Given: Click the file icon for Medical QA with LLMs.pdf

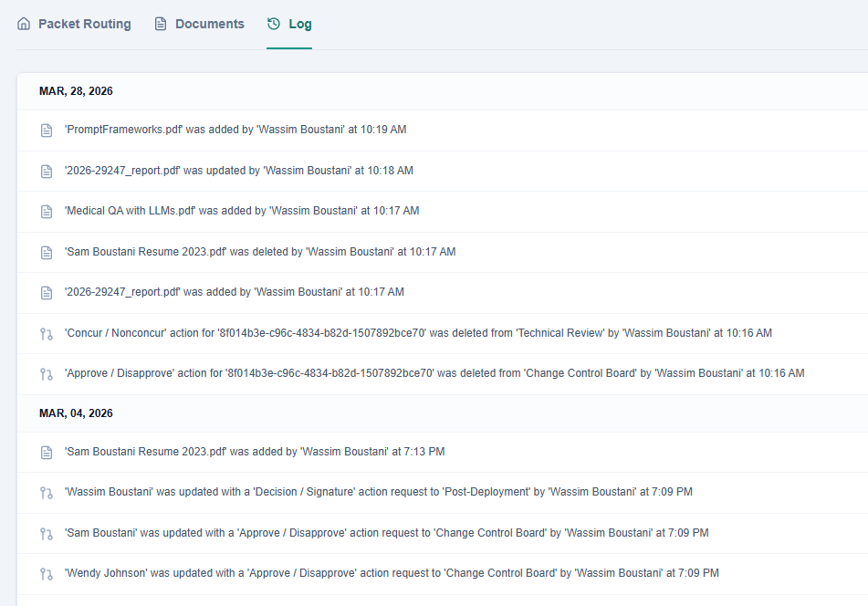Looking at the screenshot, I should coord(47,212).
